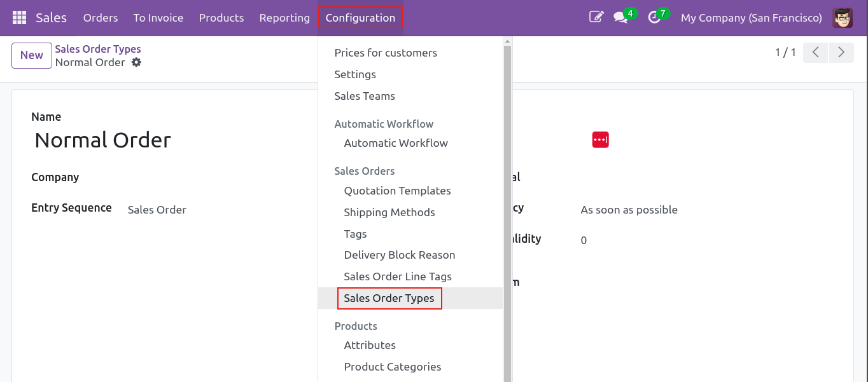Open the apps grid home menu

pos(19,18)
